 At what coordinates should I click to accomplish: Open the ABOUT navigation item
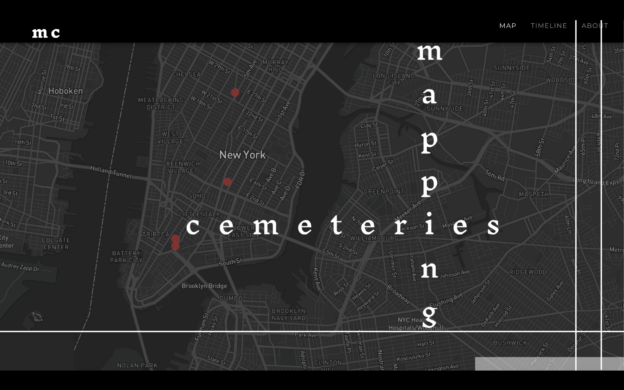pyautogui.click(x=595, y=25)
